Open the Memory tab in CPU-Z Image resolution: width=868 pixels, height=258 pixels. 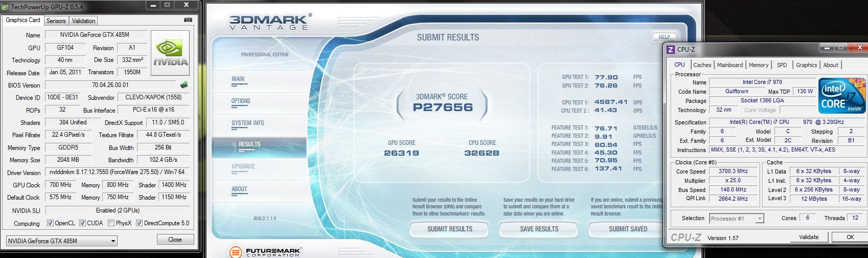click(759, 65)
